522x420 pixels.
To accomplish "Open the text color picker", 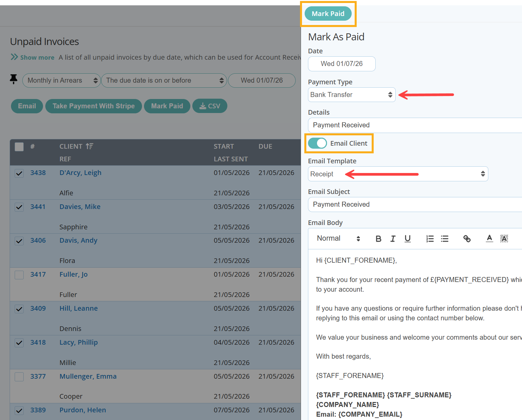I will click(x=489, y=239).
